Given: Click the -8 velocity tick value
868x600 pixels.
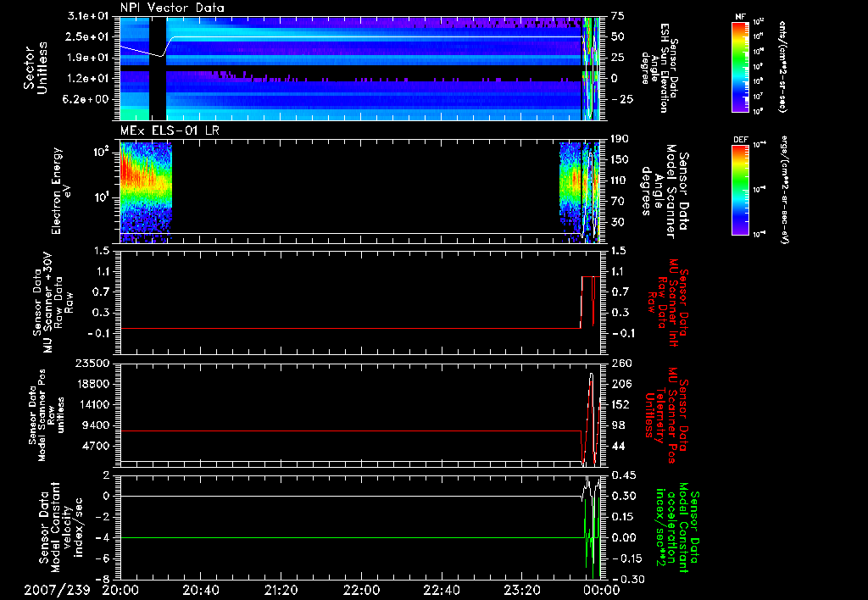Looking at the screenshot, I should [102, 580].
